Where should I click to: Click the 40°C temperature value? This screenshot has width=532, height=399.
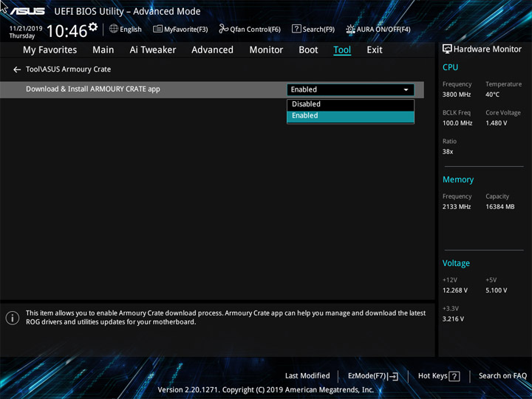pyautogui.click(x=492, y=95)
